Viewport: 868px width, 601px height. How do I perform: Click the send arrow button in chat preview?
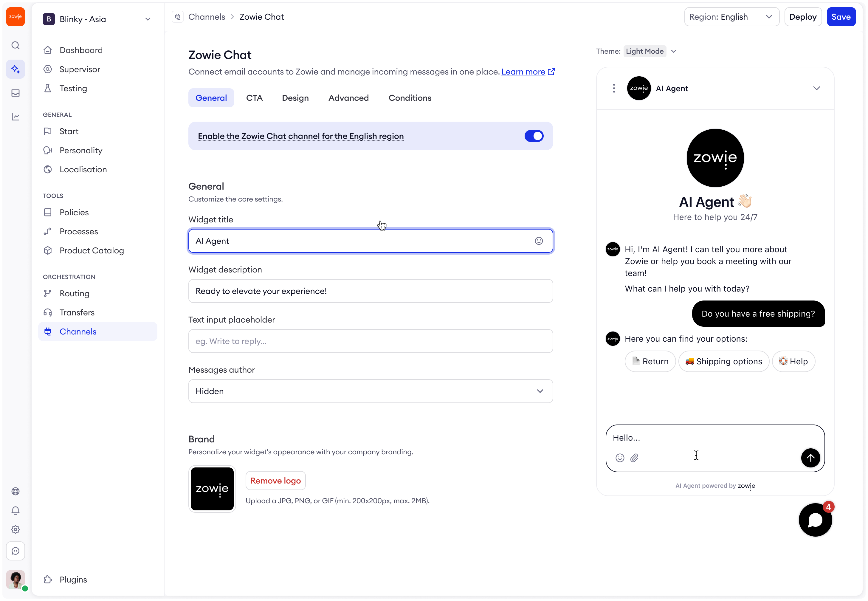point(810,458)
